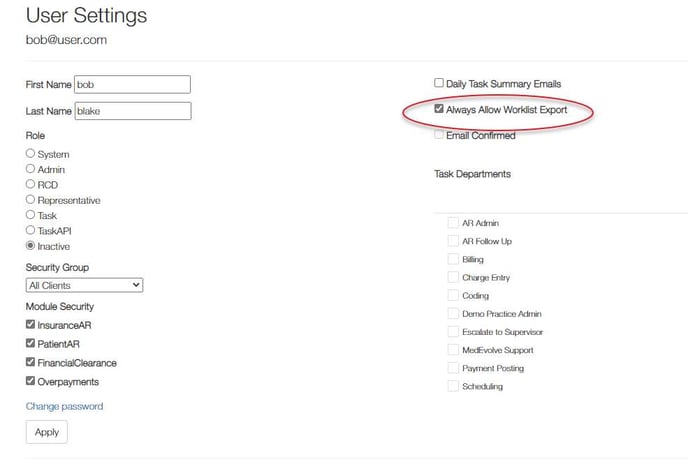Select the TaskAPI role option
The image size is (688, 464).
pyautogui.click(x=30, y=230)
